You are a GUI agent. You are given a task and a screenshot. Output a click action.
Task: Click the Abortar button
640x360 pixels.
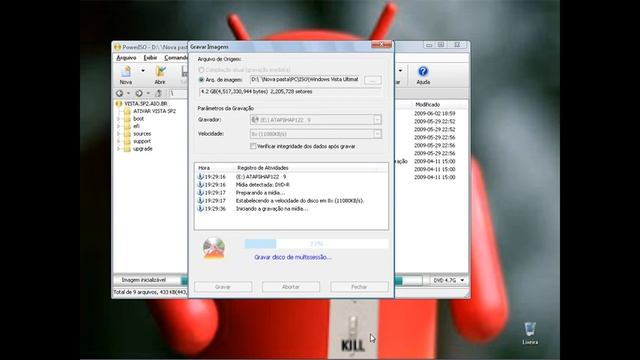[x=291, y=287]
